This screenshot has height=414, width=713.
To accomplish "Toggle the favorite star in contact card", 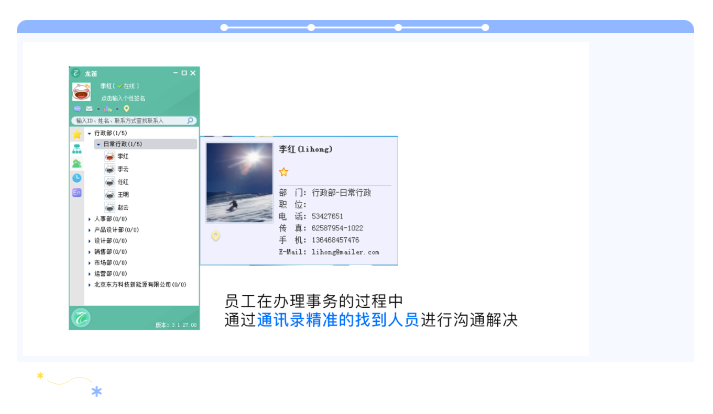I will click(284, 172).
